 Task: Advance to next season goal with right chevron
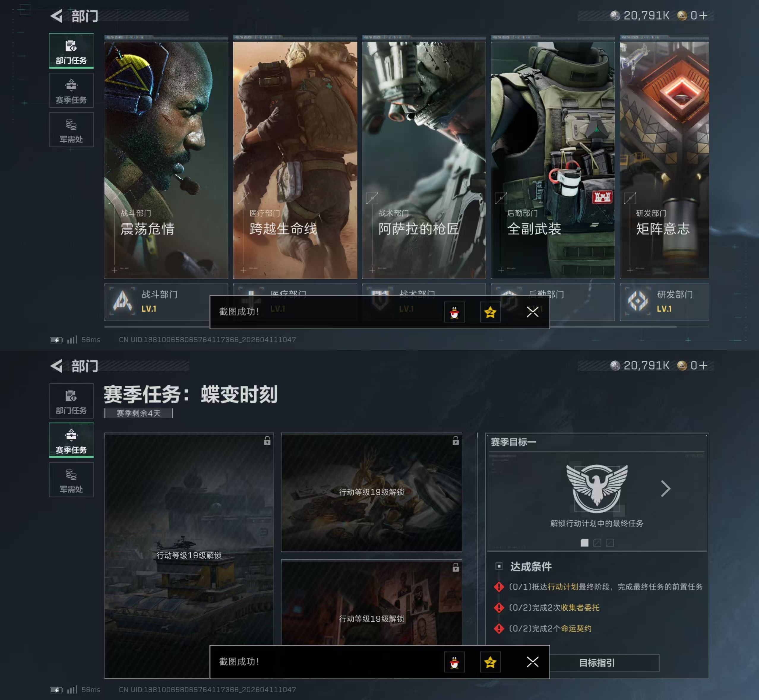click(665, 488)
